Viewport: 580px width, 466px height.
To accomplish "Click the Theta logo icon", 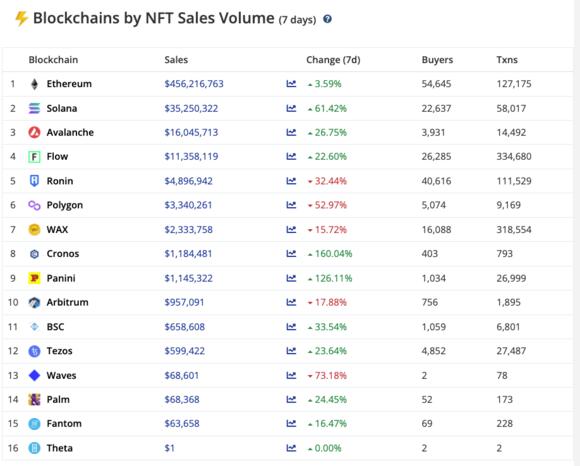I will tap(34, 448).
